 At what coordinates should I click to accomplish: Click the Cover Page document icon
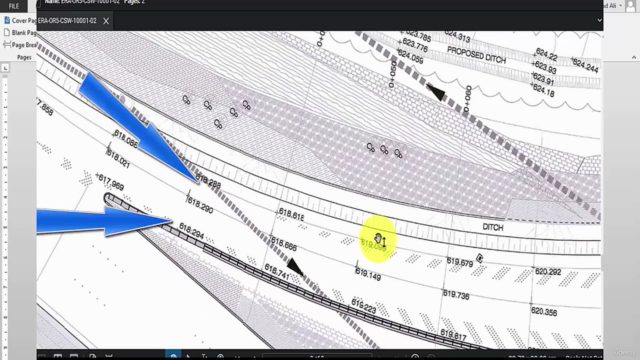pyautogui.click(x=7, y=20)
